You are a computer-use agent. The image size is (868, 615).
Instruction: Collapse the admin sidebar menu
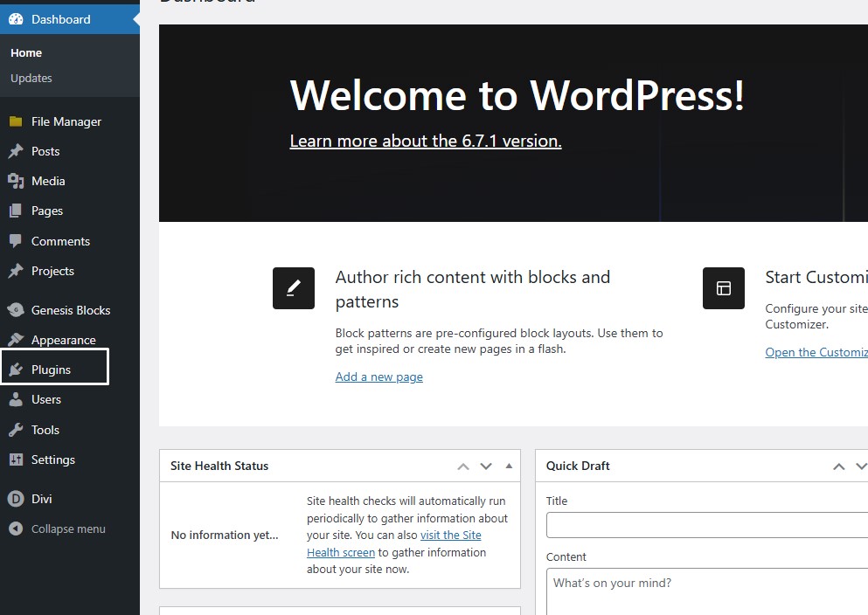point(70,529)
